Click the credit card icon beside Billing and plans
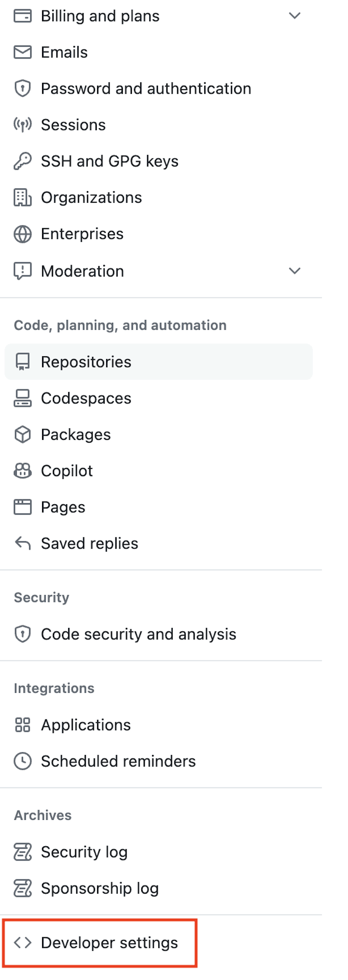Image resolution: width=348 pixels, height=980 pixels. coord(22,16)
